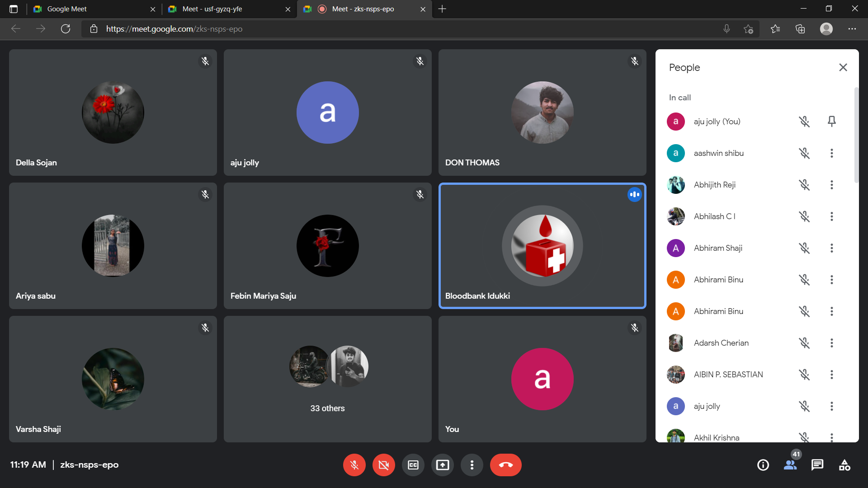Open more options menu in call controls

click(472, 465)
